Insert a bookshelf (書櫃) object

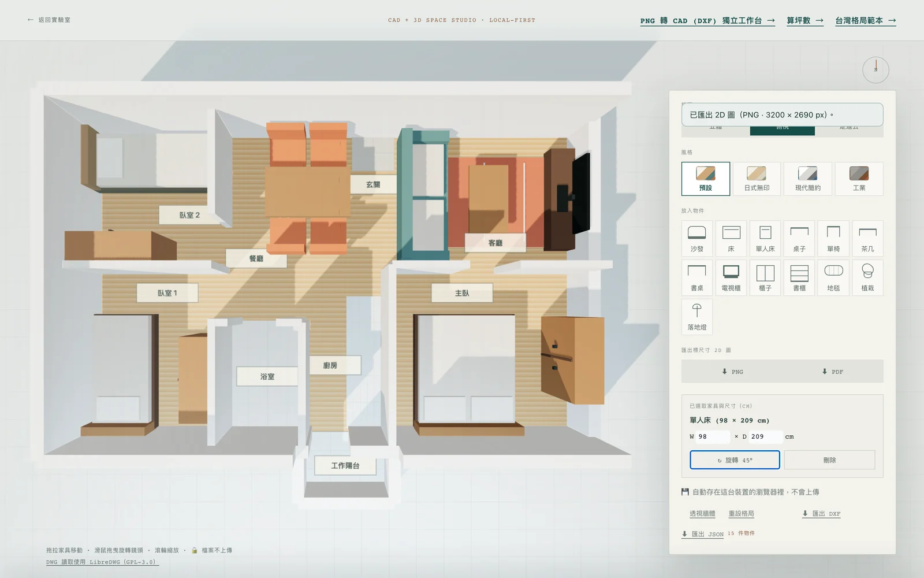point(799,278)
